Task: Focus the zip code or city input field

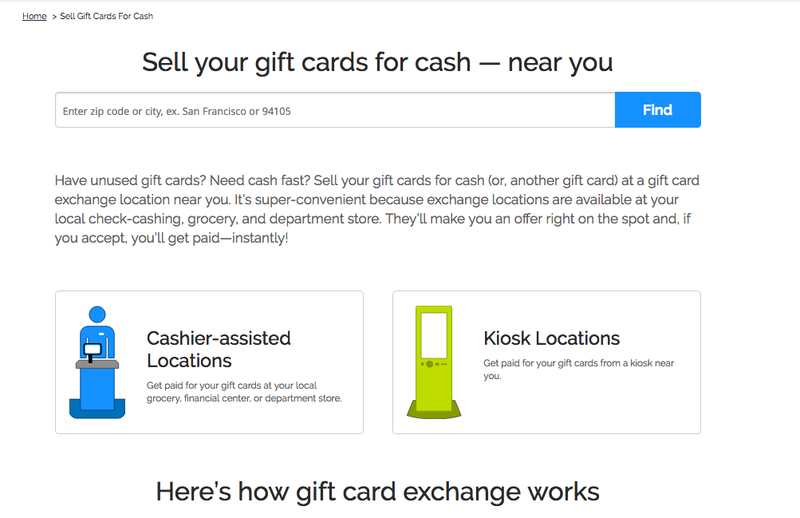Action: click(x=335, y=110)
